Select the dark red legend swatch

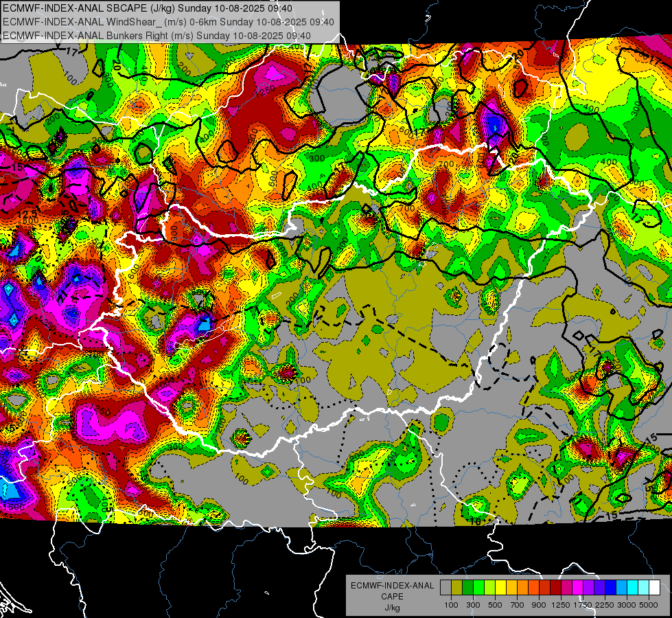click(555, 588)
